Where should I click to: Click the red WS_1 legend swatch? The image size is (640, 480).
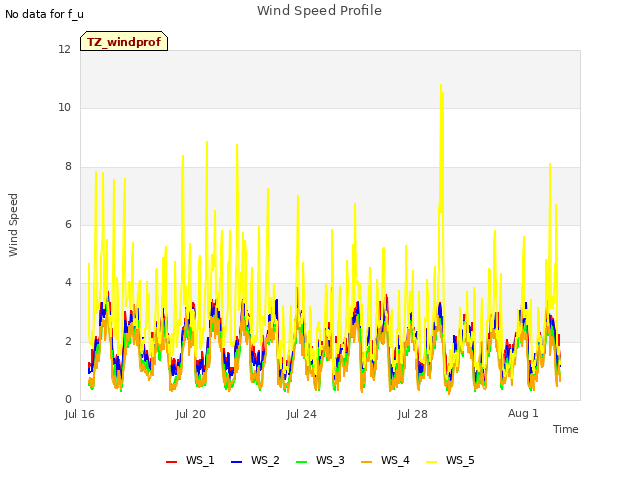pyautogui.click(x=171, y=462)
